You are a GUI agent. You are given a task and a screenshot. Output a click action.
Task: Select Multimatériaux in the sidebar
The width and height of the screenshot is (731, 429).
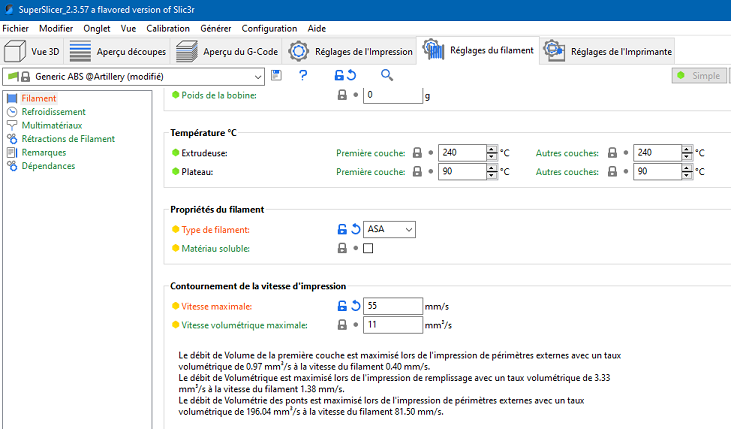[52, 125]
